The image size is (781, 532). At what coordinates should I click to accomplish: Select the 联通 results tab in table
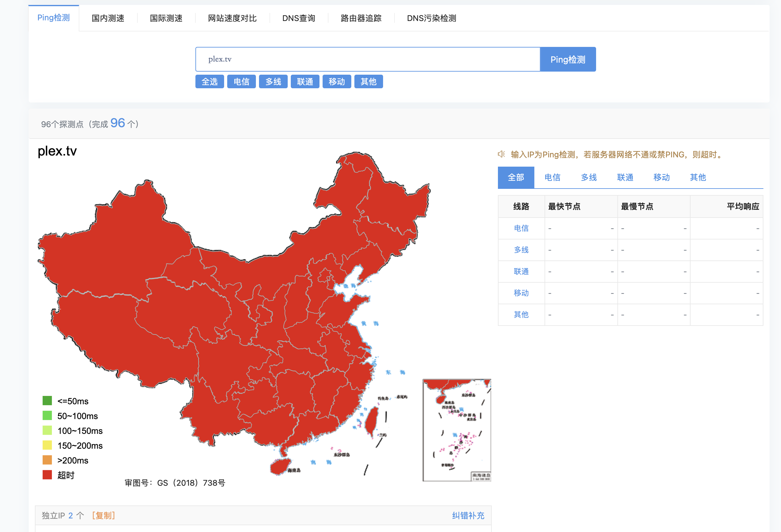[625, 177]
